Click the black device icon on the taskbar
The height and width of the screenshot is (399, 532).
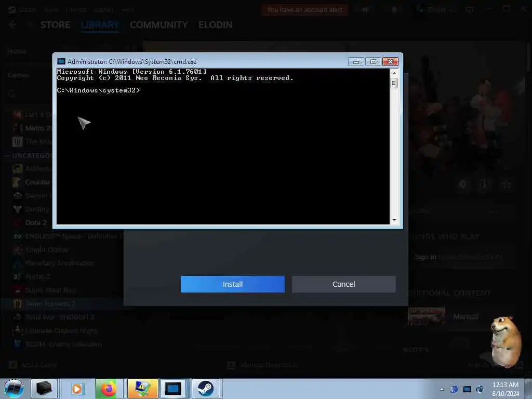(x=44, y=389)
